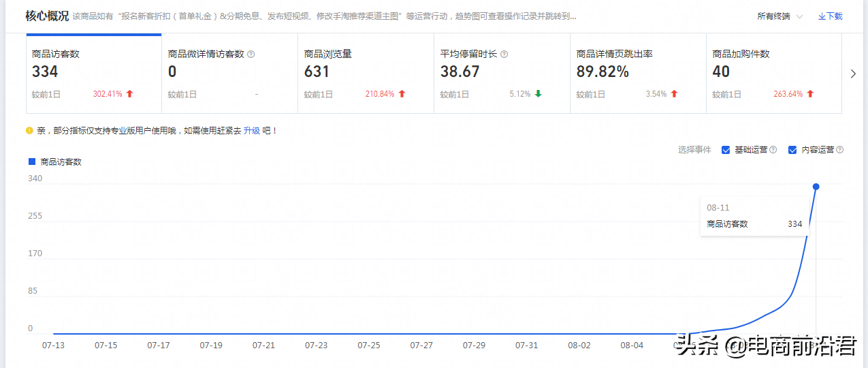
Task: Click the 下载 download link
Action: pos(830,16)
